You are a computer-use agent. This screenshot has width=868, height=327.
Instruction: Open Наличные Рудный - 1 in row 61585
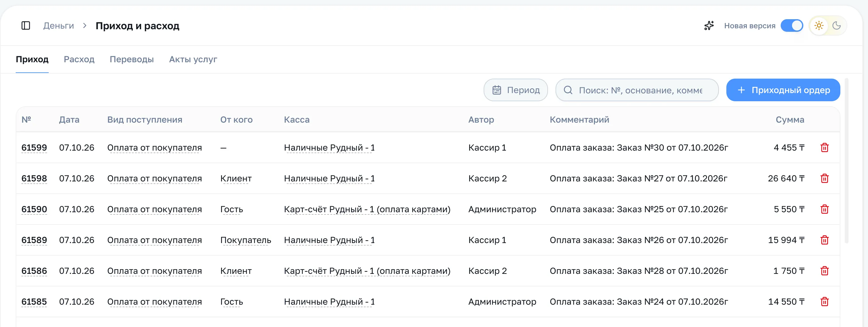click(x=329, y=302)
